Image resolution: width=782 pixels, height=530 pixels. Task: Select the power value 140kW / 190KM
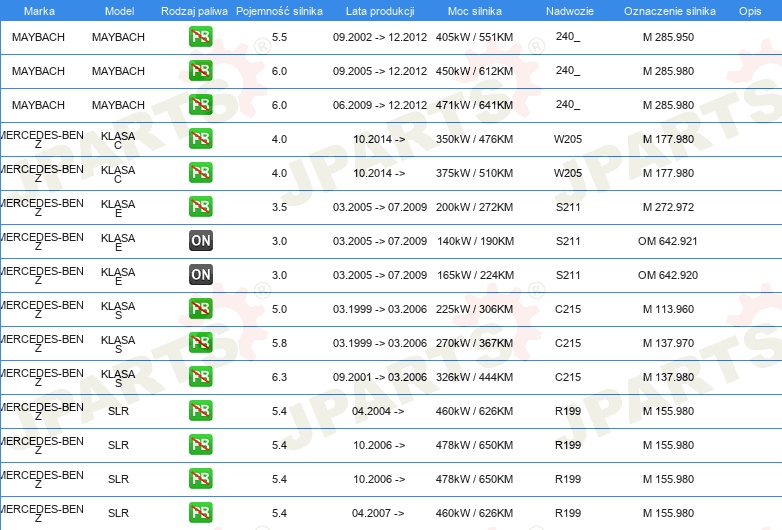tap(475, 241)
